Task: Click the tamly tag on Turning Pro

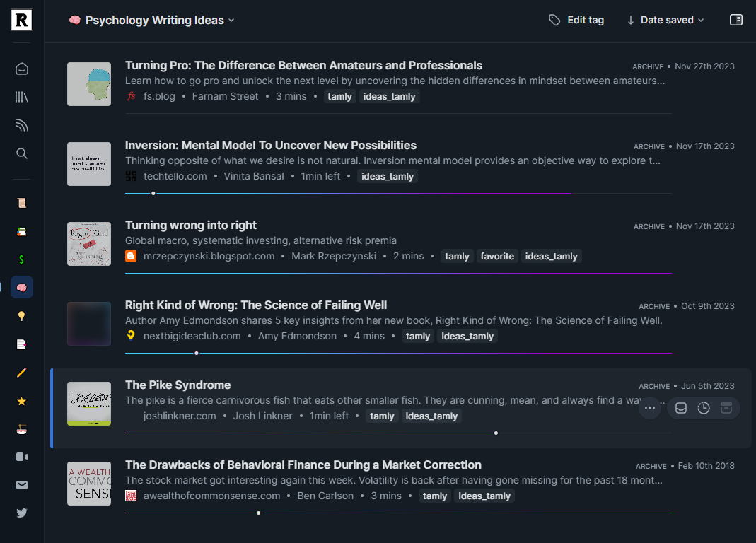Action: tap(340, 96)
